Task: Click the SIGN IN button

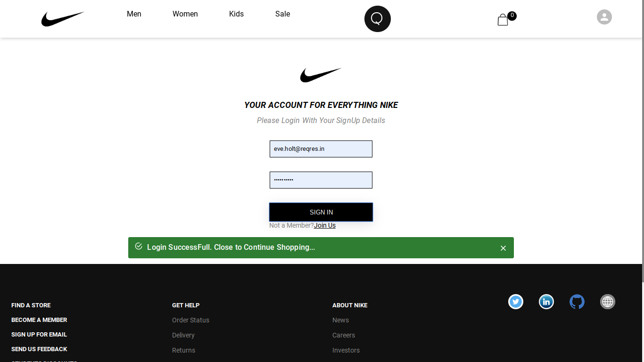Action: click(x=321, y=212)
